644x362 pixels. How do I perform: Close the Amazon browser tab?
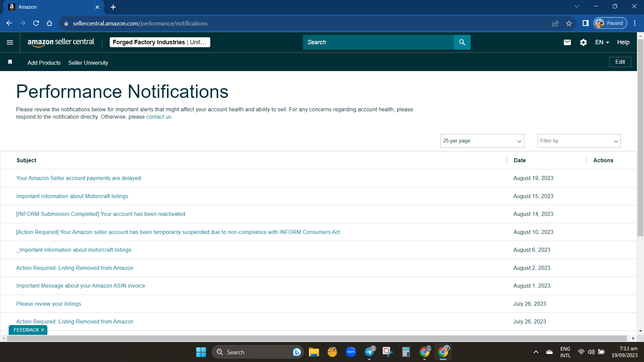pos(97,7)
